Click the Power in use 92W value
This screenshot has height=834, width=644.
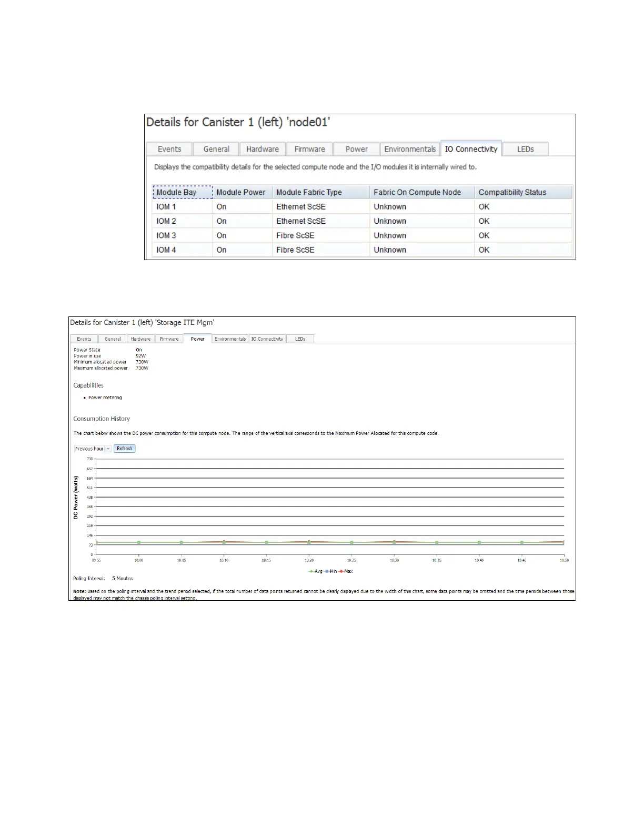tap(140, 356)
